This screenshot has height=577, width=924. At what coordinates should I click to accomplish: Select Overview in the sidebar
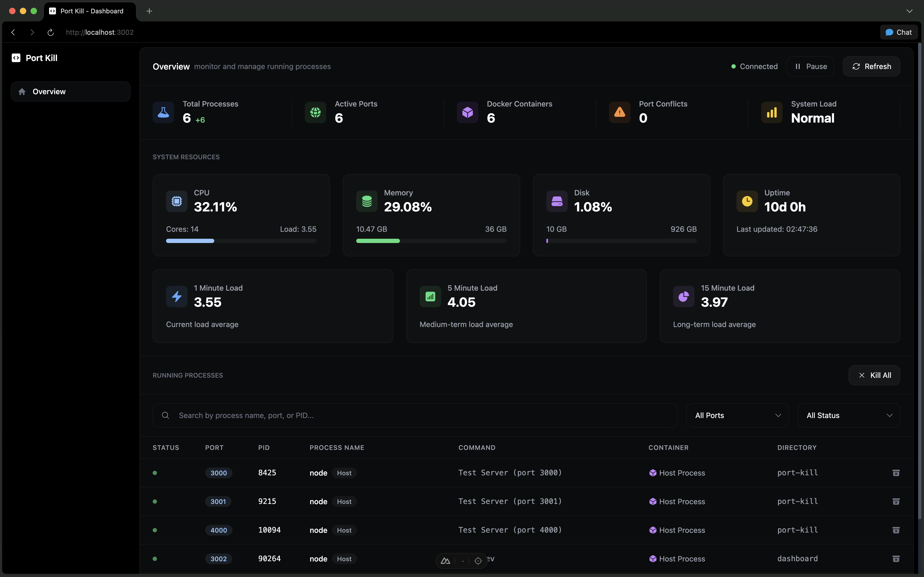tap(71, 92)
